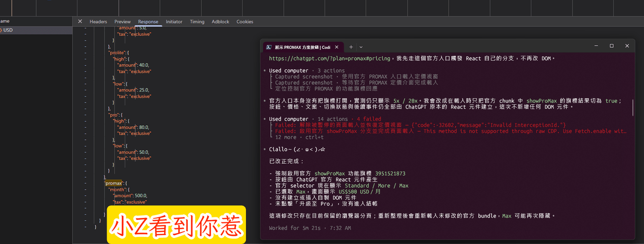Image resolution: width=644 pixels, height=244 pixels.
Task: Open the Initiator tab
Action: (x=174, y=22)
